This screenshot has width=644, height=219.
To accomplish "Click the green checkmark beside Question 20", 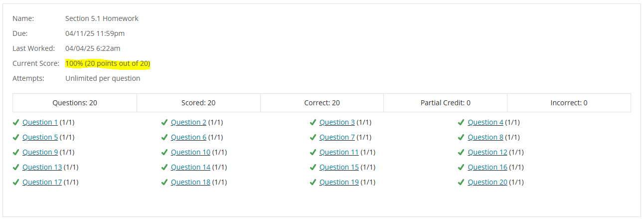I will (x=461, y=182).
